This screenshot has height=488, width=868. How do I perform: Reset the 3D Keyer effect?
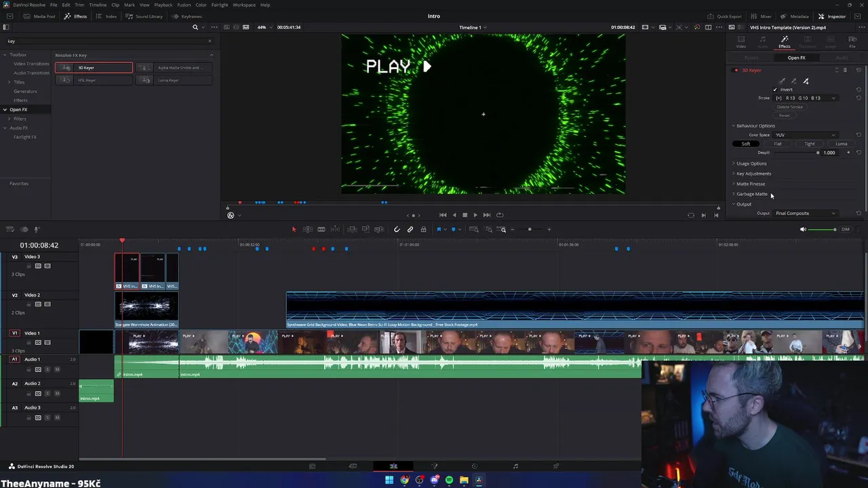[x=859, y=70]
